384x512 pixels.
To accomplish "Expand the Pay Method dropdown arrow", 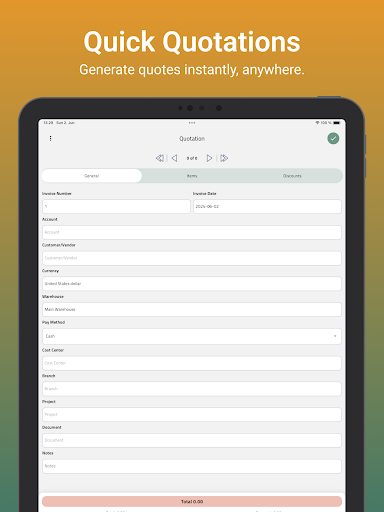I will (335, 336).
